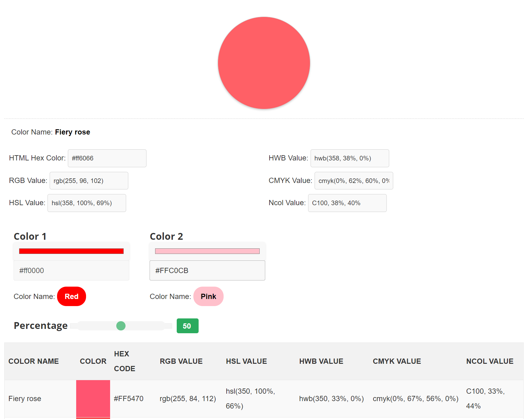Viewport: 532px width, 419px height.
Task: Click the cmyk(0%, 67%, 56%, 0%) cell
Action: (x=416, y=399)
